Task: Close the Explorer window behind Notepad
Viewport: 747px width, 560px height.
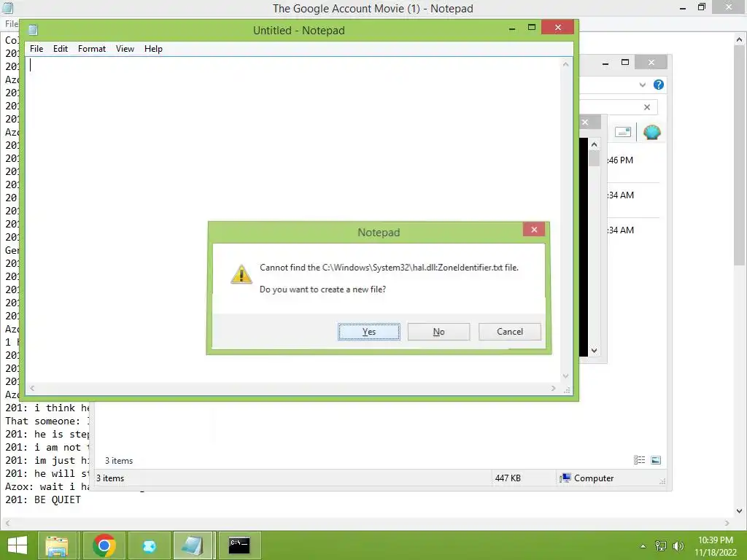Action: [x=651, y=63]
